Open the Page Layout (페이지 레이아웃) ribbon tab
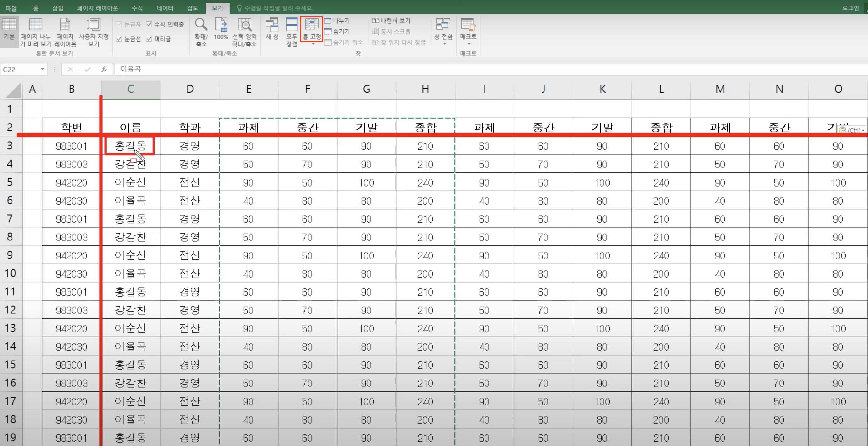The height and width of the screenshot is (446, 868). pos(97,8)
